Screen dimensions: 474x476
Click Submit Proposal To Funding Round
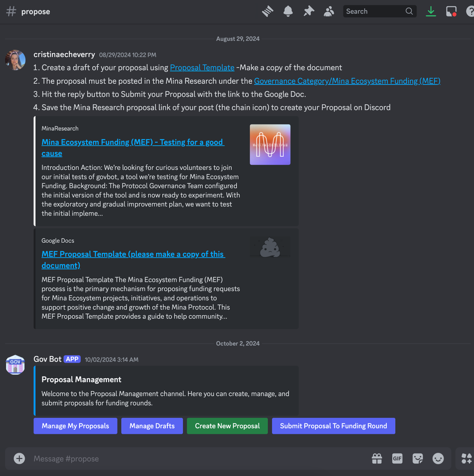[x=333, y=426]
